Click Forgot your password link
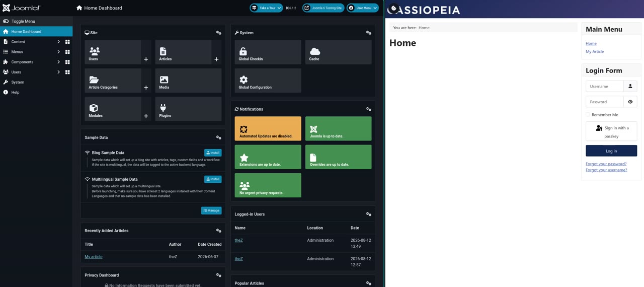 (x=606, y=164)
